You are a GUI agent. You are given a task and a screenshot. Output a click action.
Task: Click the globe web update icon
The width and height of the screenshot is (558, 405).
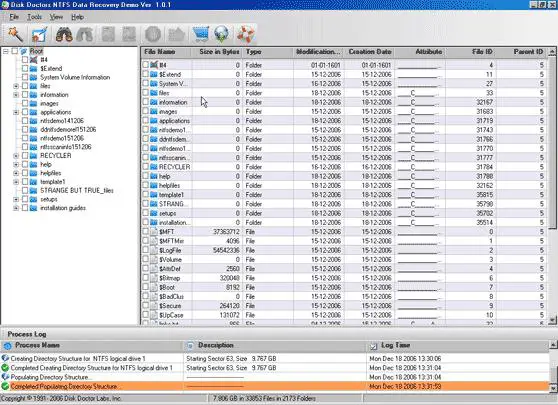pos(221,35)
